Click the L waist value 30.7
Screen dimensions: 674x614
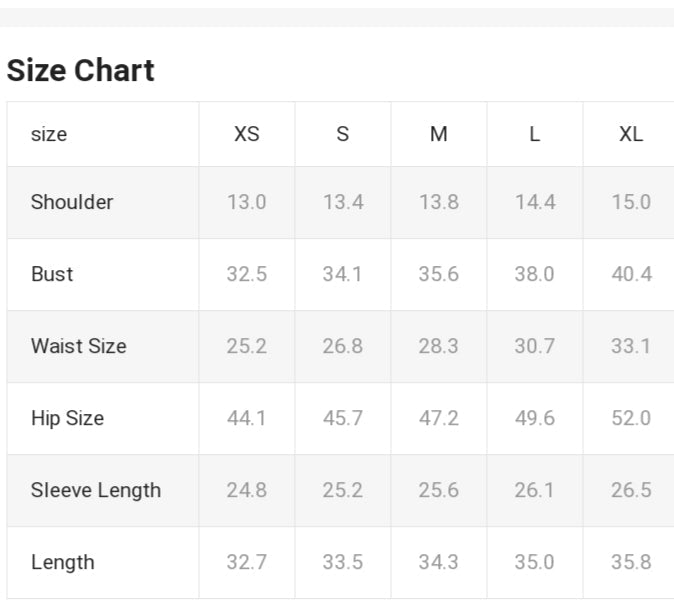tap(535, 346)
